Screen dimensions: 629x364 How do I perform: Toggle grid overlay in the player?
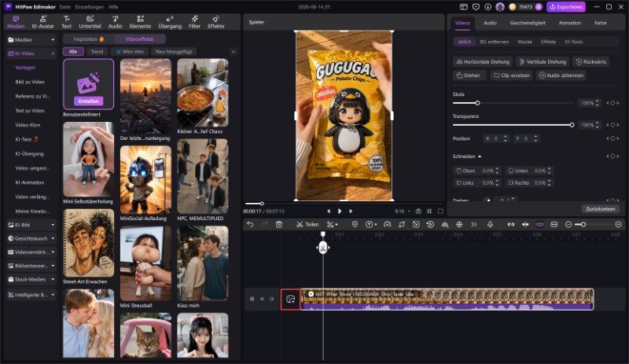point(429,211)
